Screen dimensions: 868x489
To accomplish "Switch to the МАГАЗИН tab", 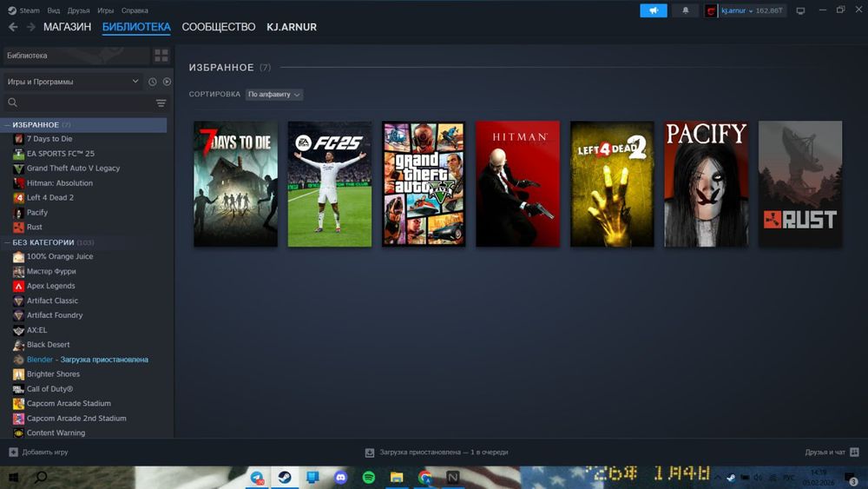I will tap(68, 27).
